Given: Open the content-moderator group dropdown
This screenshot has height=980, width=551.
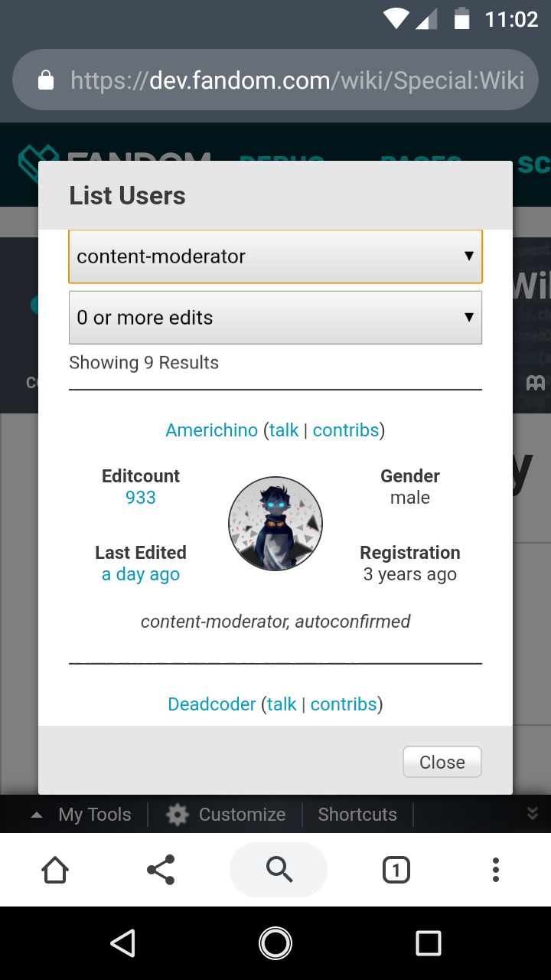Looking at the screenshot, I should [x=275, y=256].
